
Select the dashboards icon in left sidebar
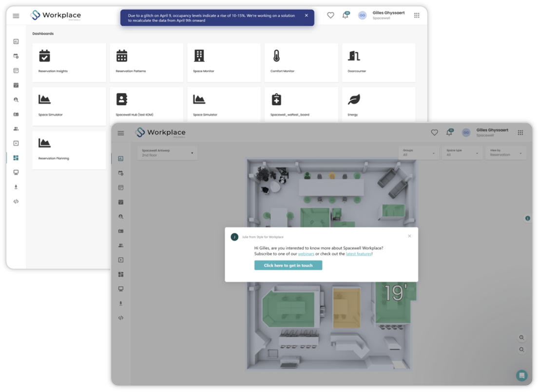click(x=16, y=158)
